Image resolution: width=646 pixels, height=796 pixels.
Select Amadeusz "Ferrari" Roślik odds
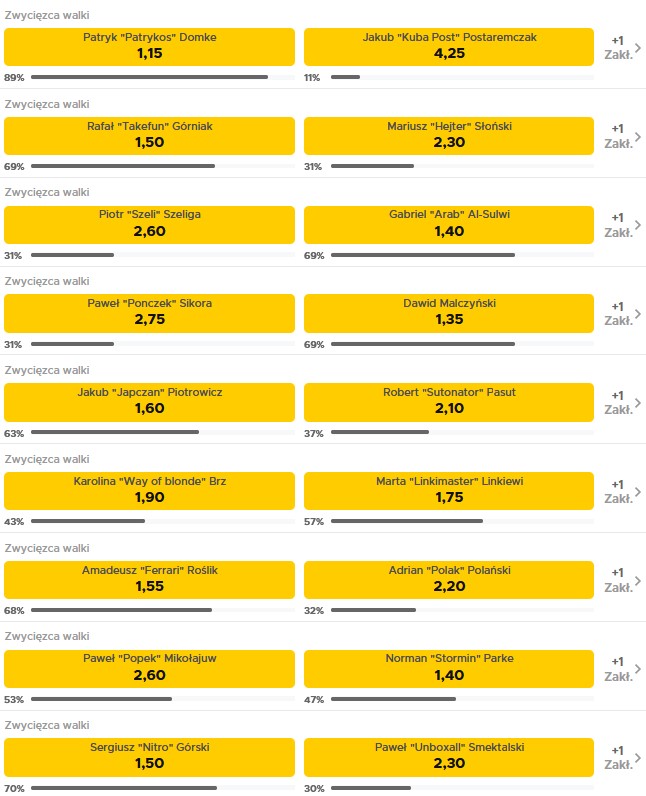click(150, 579)
